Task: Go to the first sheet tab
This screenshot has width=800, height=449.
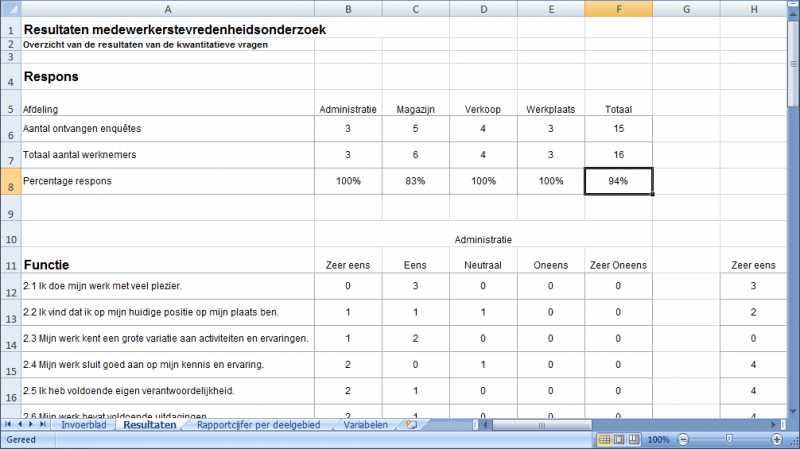Action: coord(8,425)
